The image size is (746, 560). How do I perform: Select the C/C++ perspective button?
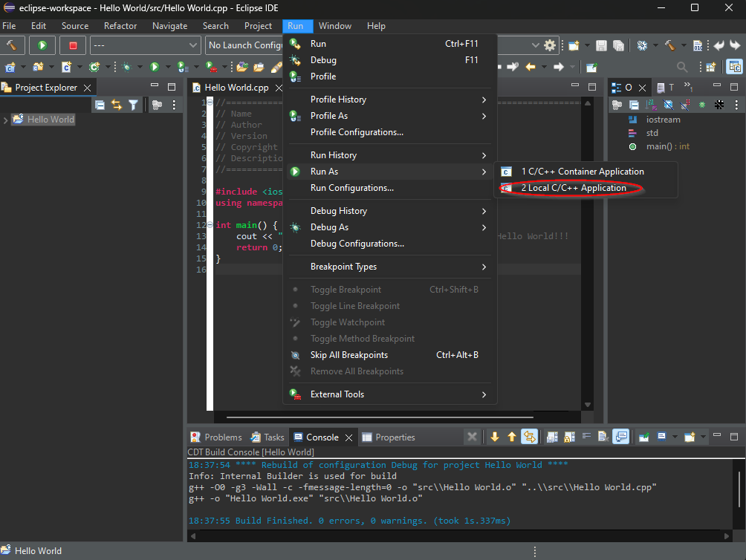tap(735, 67)
